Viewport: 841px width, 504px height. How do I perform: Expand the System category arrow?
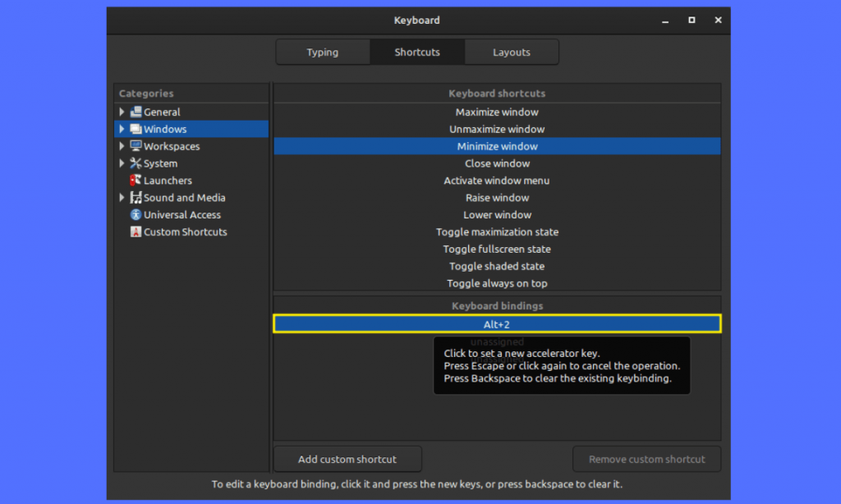tap(122, 163)
